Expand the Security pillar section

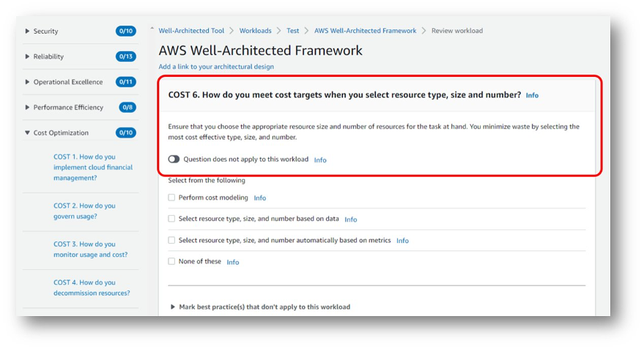pyautogui.click(x=27, y=31)
